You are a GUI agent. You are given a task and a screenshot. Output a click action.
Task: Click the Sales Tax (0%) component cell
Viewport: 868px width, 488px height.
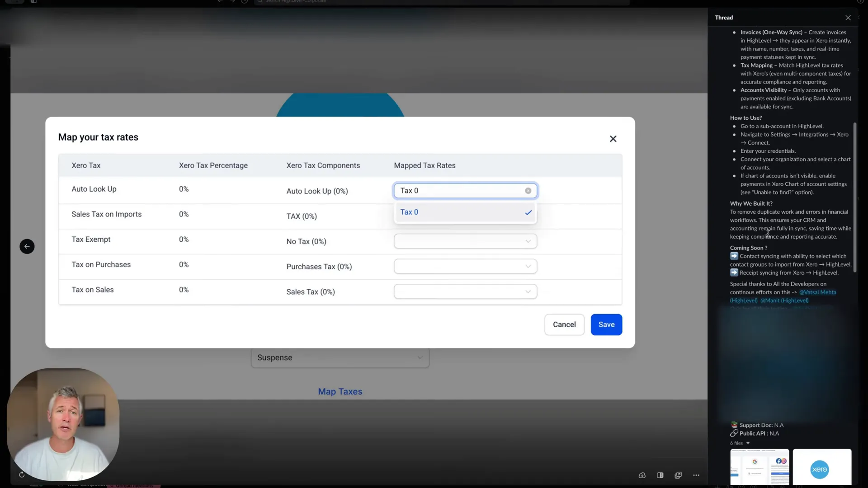(x=311, y=292)
